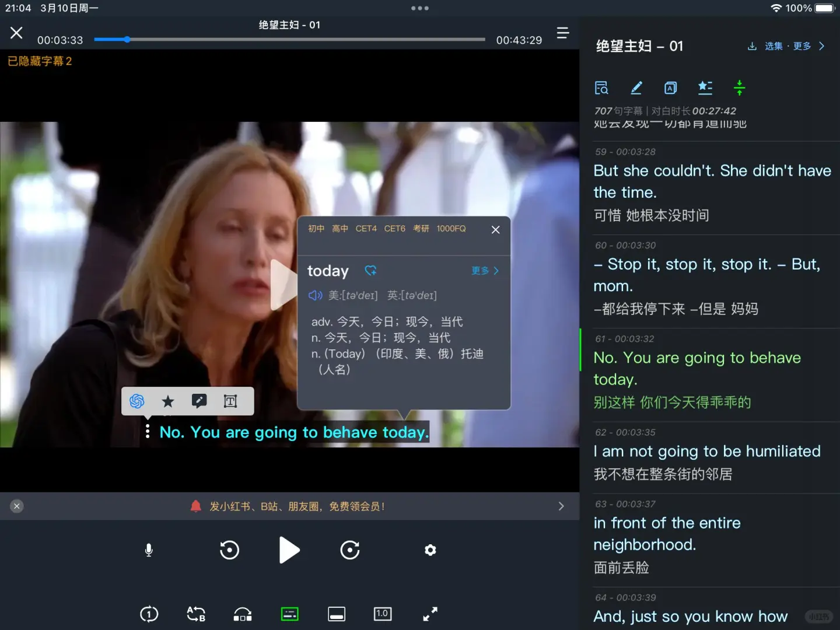
Task: Open the 更多 dropdown for the word today
Action: [x=484, y=271]
